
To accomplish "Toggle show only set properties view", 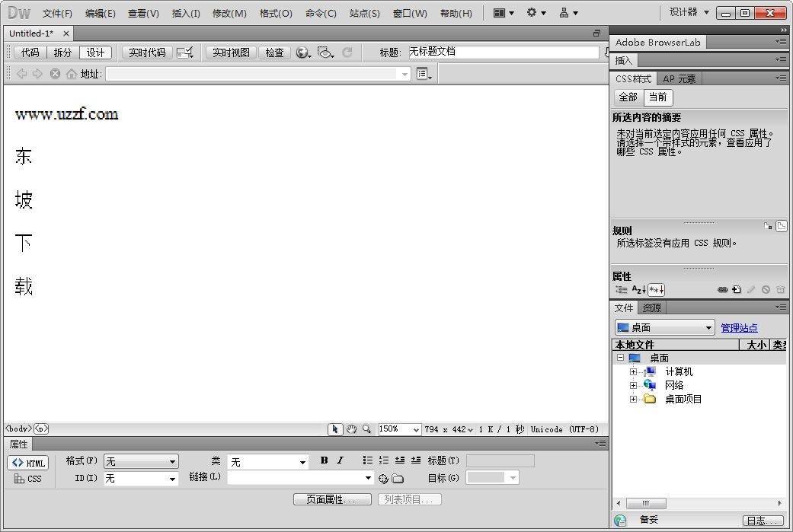I will 657,289.
